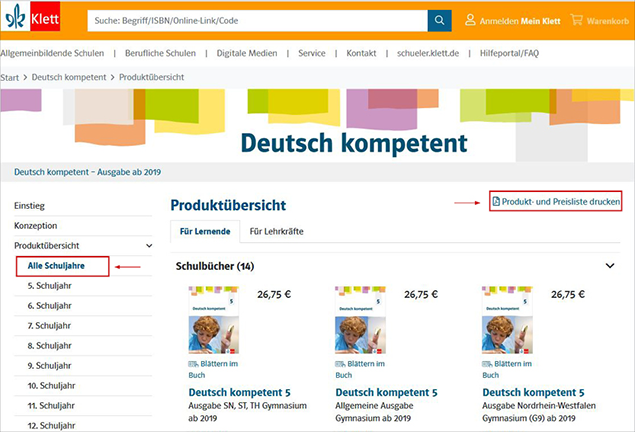Click Deutsch kompetent breadcrumb link
This screenshot has height=432, width=635.
(x=69, y=77)
